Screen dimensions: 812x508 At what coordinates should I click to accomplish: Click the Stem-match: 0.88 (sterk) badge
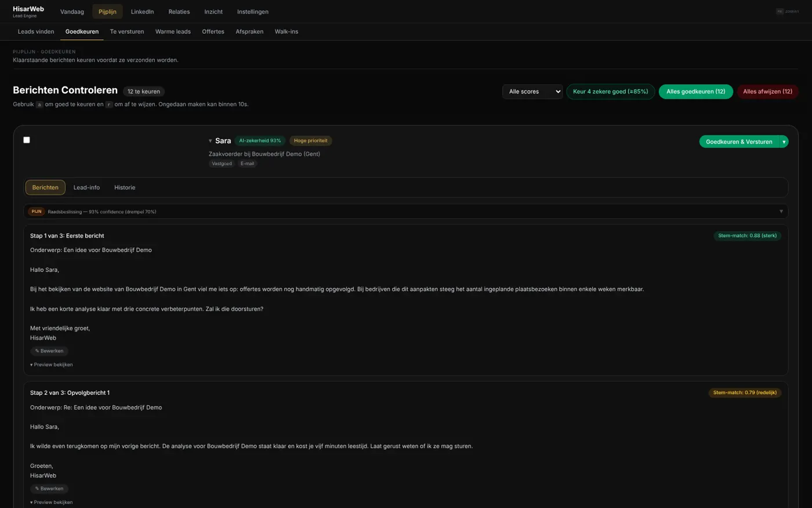tap(748, 236)
